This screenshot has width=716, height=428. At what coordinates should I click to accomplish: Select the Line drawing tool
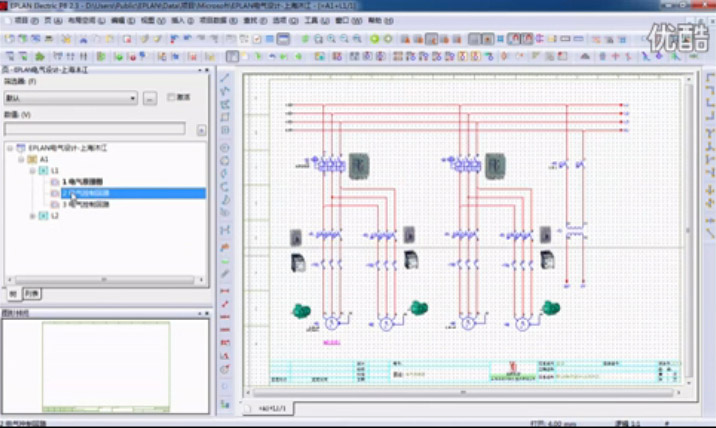[225, 78]
